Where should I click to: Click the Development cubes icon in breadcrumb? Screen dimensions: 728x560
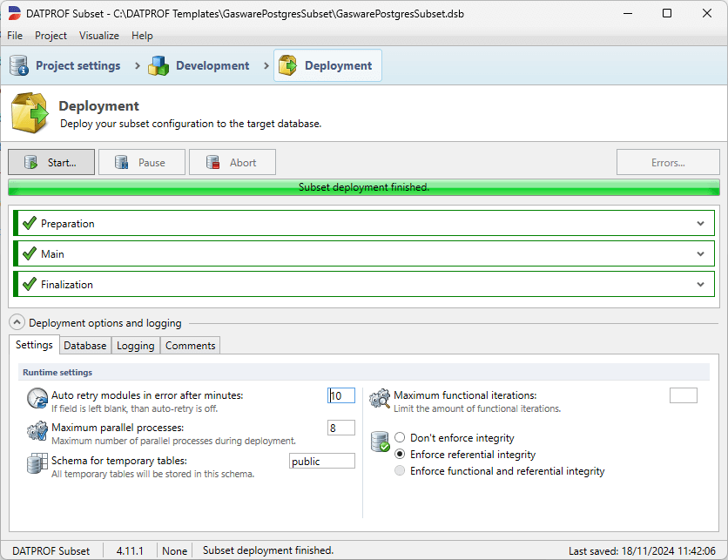coord(159,64)
